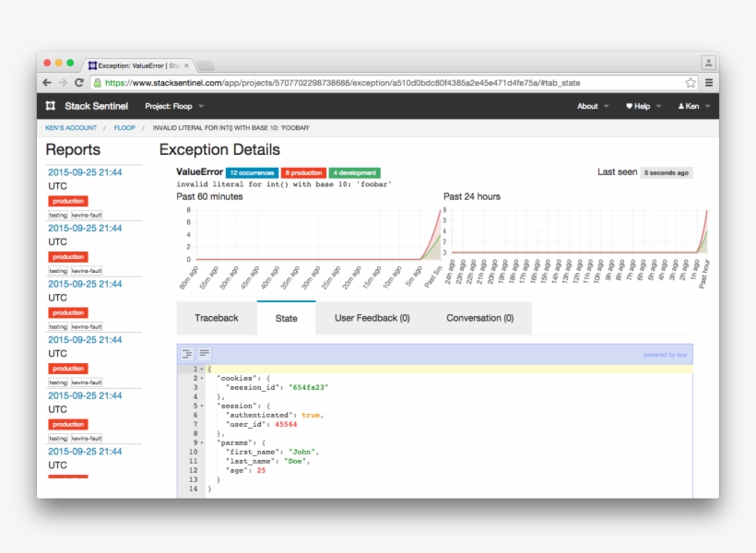Go to KEN'S ACCOUNT breadcrumb
The width and height of the screenshot is (756, 553).
(x=71, y=128)
